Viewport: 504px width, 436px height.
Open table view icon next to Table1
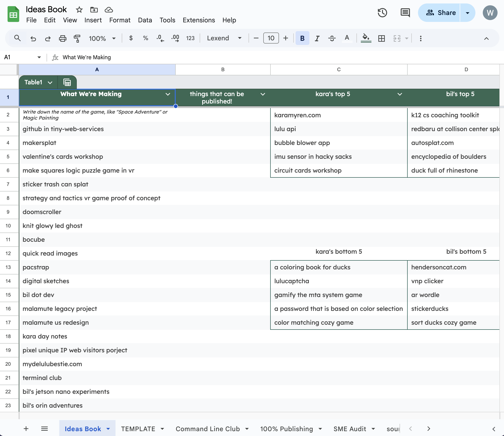67,82
